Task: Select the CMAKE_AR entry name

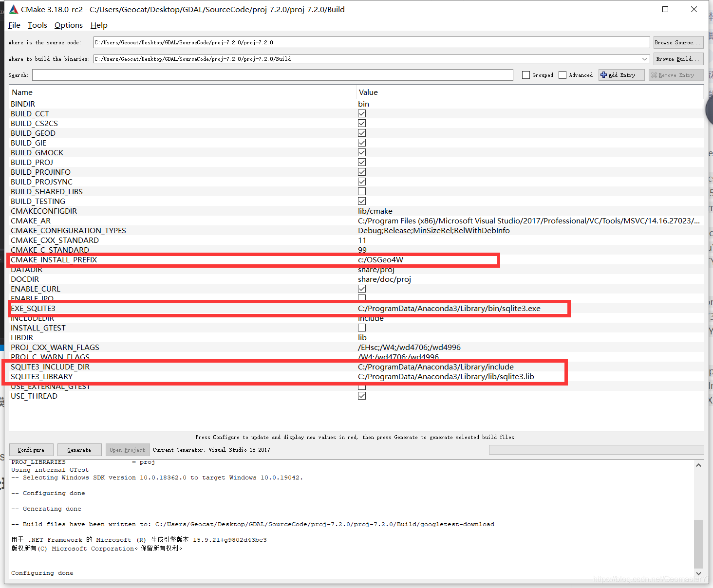Action: point(31,220)
